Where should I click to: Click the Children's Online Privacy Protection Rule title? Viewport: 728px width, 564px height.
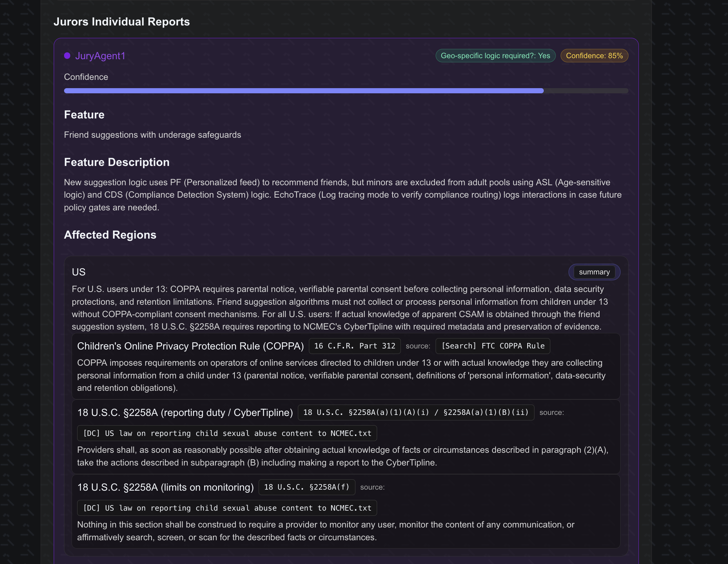(x=190, y=346)
